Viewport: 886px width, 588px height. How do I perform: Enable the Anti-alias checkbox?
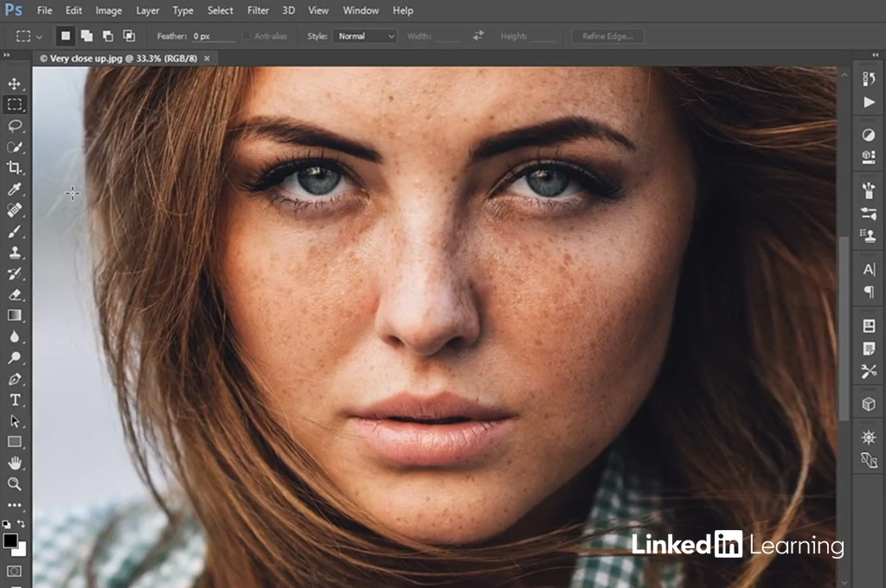point(247,36)
